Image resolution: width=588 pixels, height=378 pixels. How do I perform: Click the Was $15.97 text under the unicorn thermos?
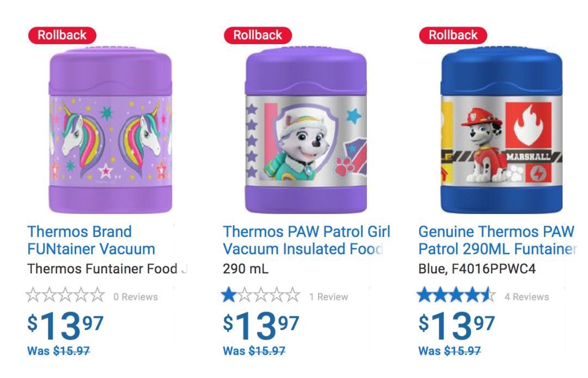click(x=59, y=351)
